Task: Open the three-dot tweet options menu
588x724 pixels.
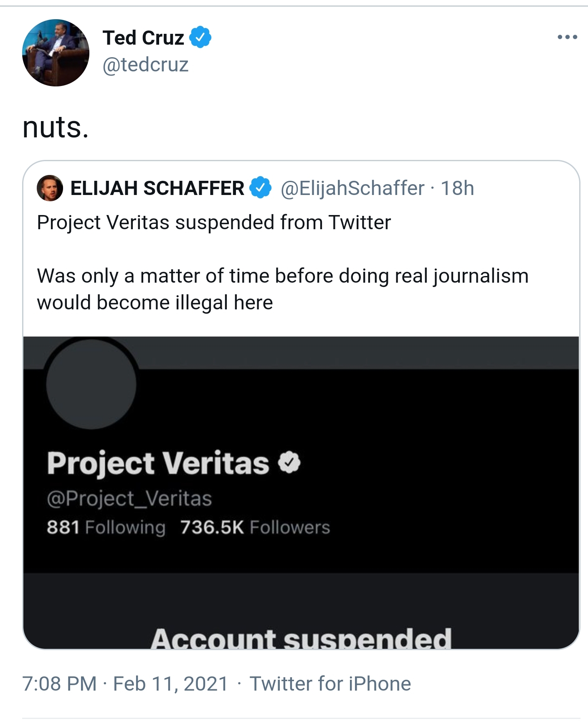Action: pyautogui.click(x=567, y=37)
